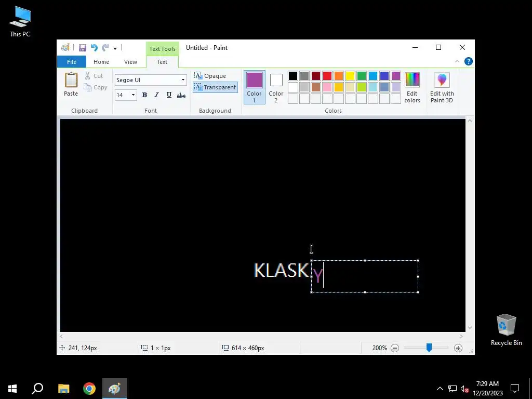Toggle italic formatting
This screenshot has width=532, height=399.
(x=156, y=95)
